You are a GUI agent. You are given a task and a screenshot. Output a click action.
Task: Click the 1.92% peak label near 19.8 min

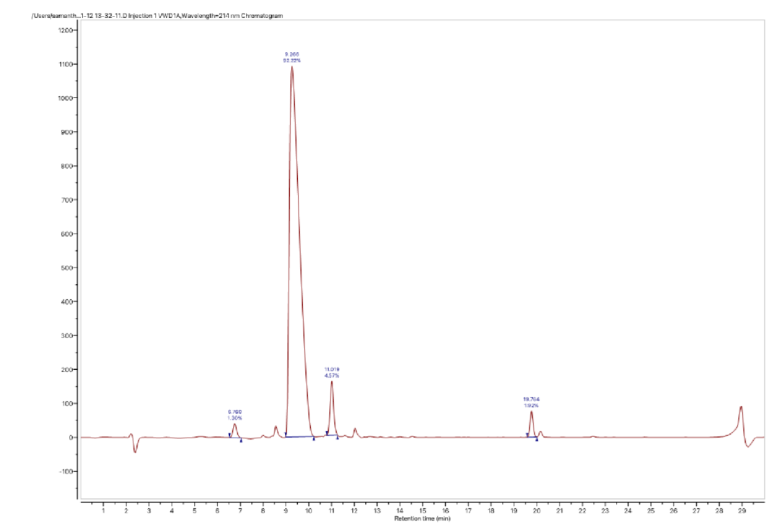coord(531,402)
